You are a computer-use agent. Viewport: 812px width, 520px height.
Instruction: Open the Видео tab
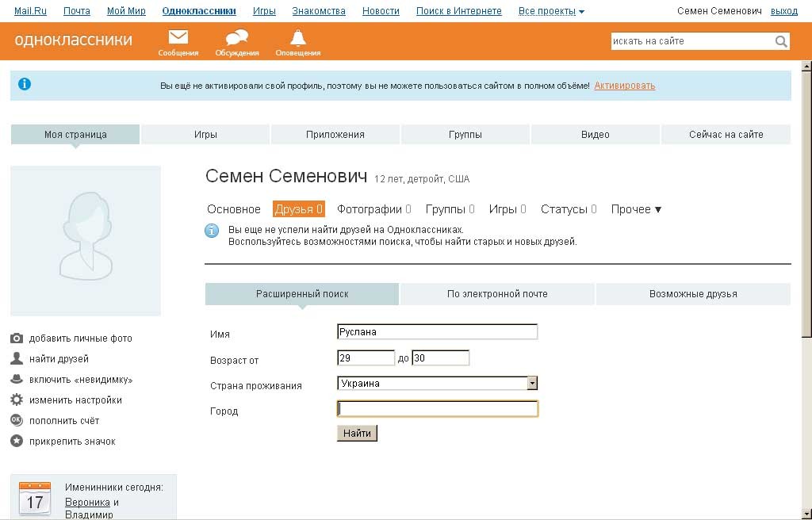(595, 135)
